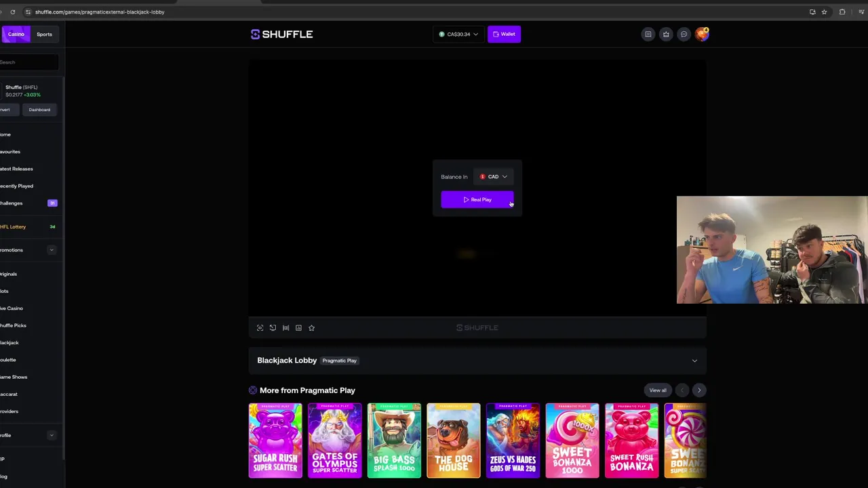Viewport: 868px width, 488px height.
Task: Add game to favourites with star icon
Action: [311, 328]
